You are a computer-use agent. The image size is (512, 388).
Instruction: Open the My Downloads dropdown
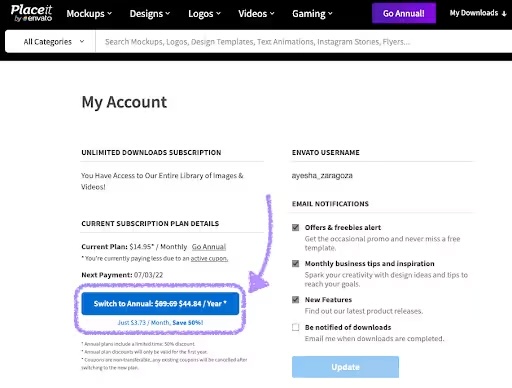click(478, 13)
